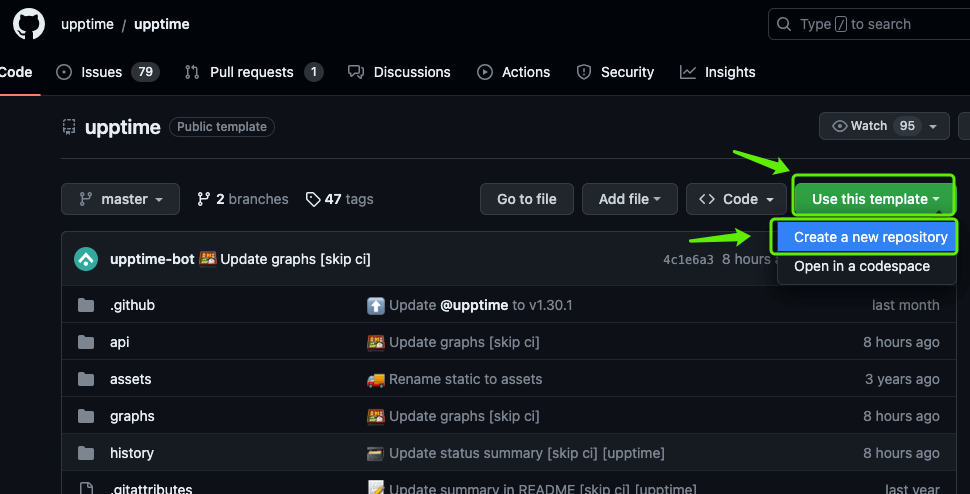Open the .github folder
The height and width of the screenshot is (494, 970).
click(x=132, y=305)
